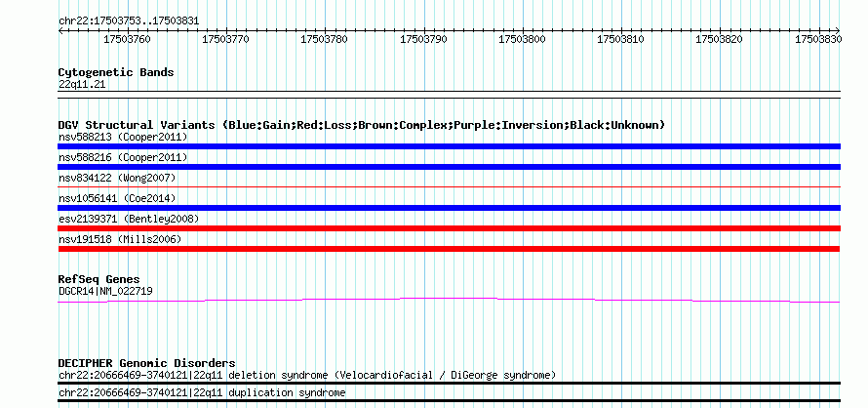Click the 22q11.21 band label
868x408 pixels.
point(82,84)
